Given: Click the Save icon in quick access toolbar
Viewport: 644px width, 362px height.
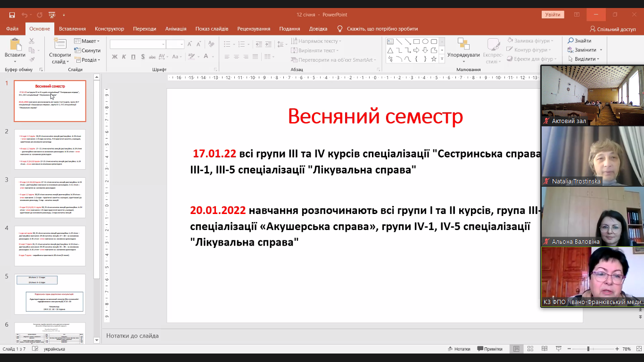Looking at the screenshot, I should pyautogui.click(x=12, y=15).
